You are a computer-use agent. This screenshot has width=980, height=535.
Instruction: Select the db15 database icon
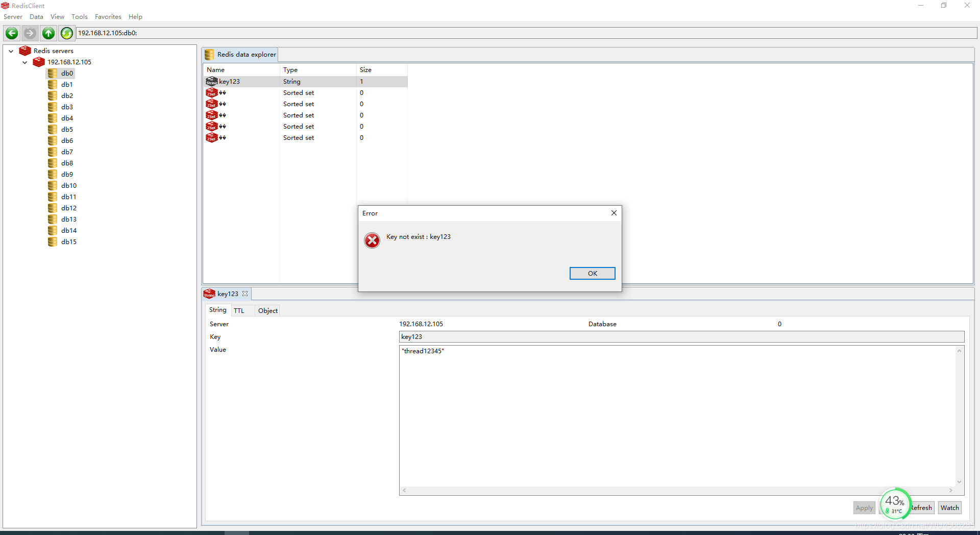[53, 241]
